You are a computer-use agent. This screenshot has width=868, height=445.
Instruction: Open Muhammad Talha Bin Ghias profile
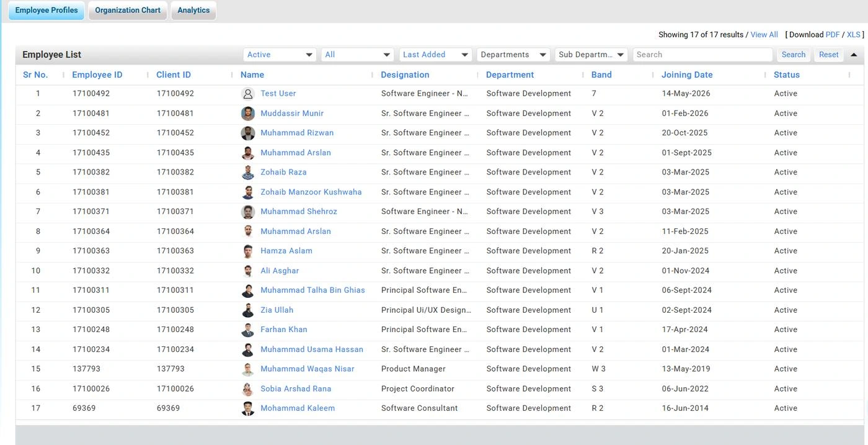click(x=312, y=290)
